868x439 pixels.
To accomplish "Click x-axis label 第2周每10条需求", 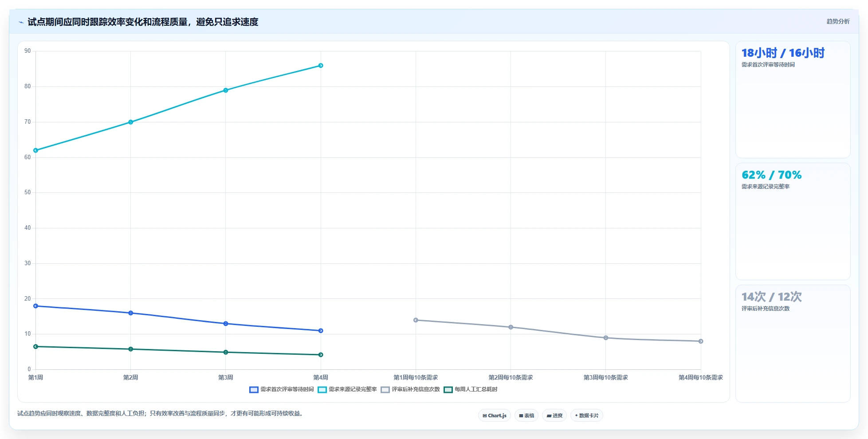I will point(511,378).
